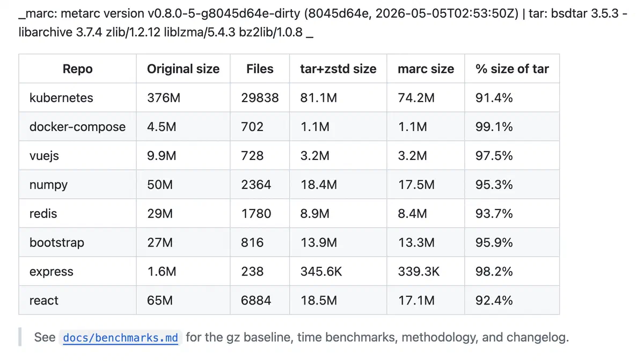This screenshot has width=644, height=363.
Task: Click the 376M original size value
Action: pos(164,98)
